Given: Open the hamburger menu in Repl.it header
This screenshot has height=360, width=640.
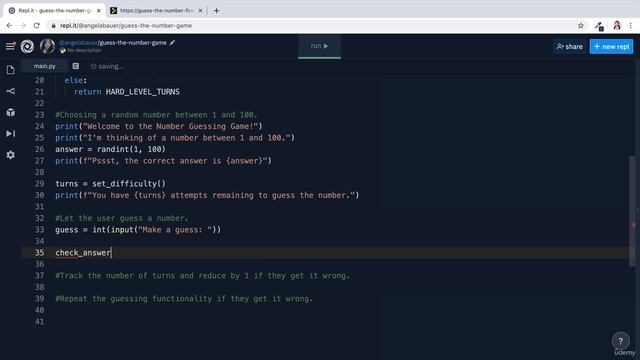Looking at the screenshot, I should (x=10, y=46).
